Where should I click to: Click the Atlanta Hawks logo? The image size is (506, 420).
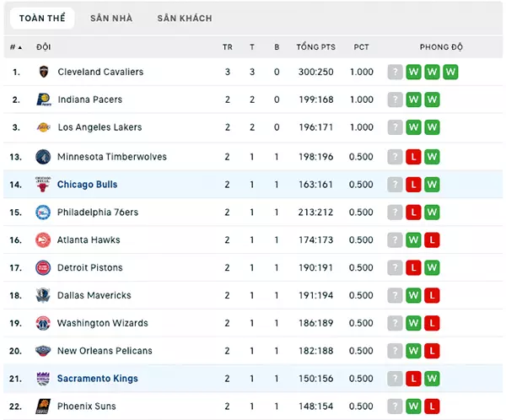coord(43,240)
